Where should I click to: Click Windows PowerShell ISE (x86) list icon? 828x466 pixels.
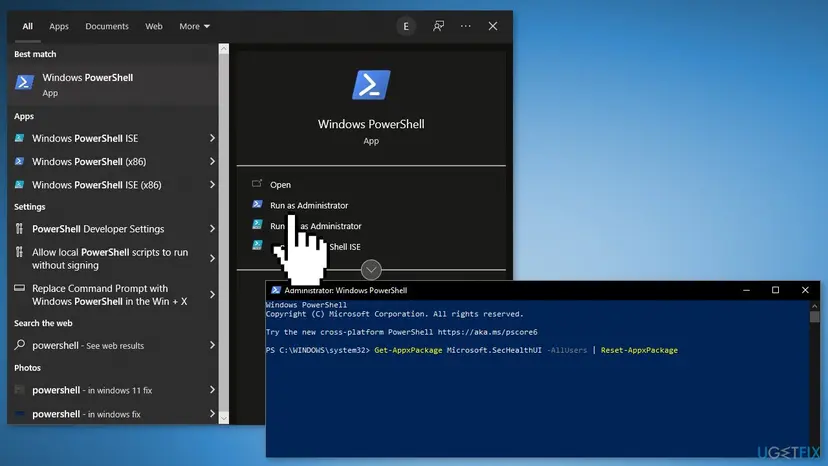tap(20, 184)
